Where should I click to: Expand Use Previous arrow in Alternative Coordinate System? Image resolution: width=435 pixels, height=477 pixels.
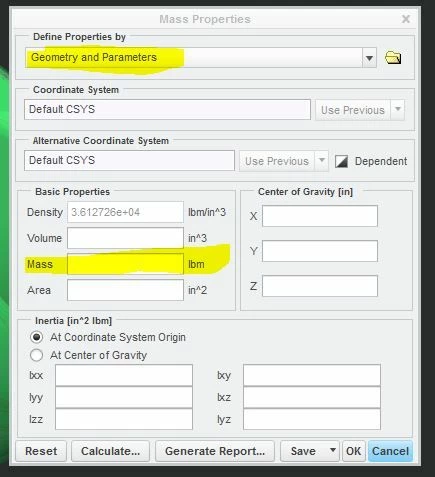[321, 161]
